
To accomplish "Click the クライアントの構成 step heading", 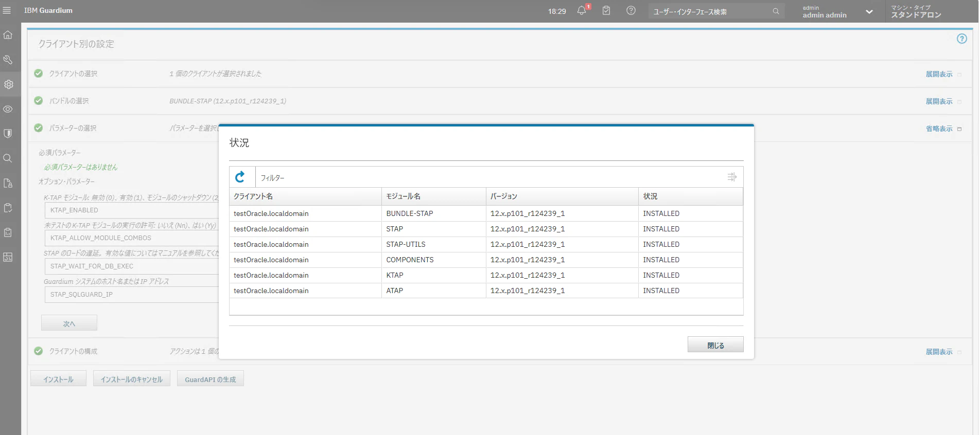I will coord(73,351).
